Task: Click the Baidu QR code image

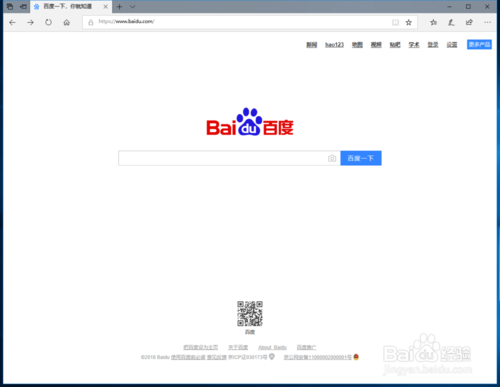Action: click(x=250, y=314)
